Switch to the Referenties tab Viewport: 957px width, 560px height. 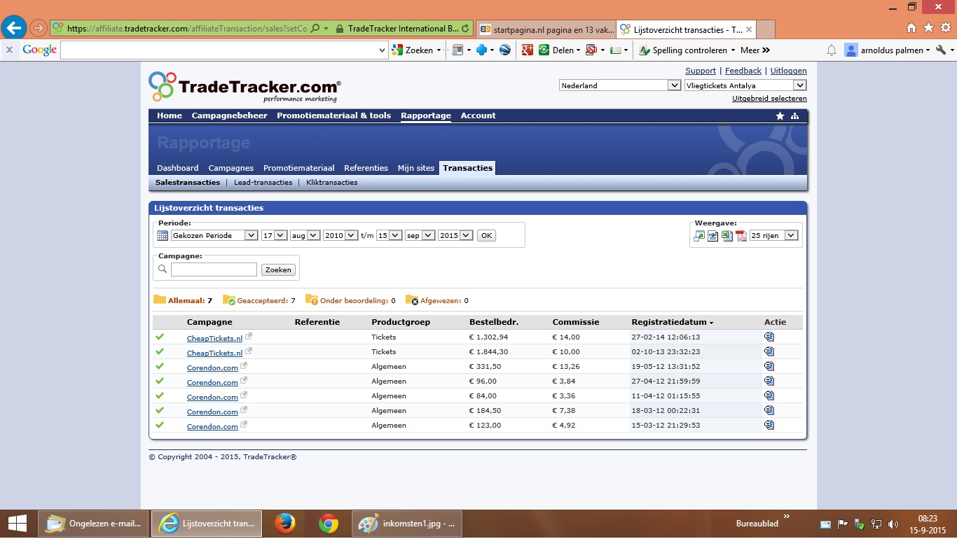click(x=366, y=168)
